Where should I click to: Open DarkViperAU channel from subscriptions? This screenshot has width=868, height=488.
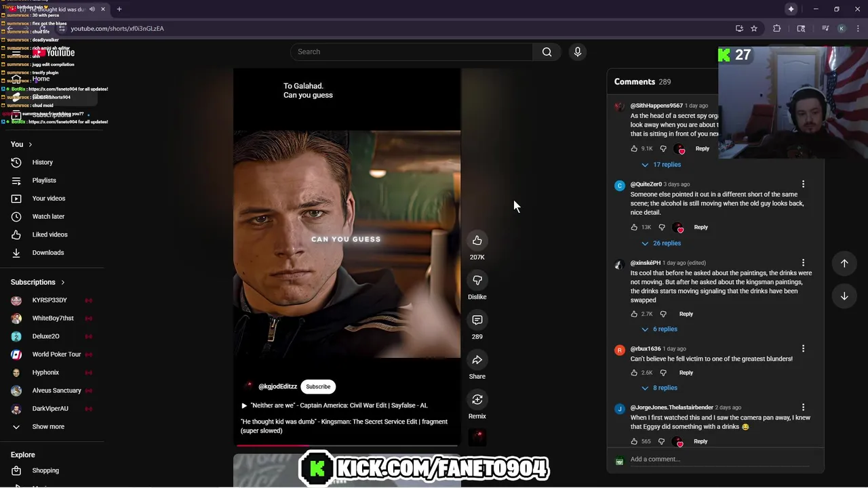pos(52,409)
